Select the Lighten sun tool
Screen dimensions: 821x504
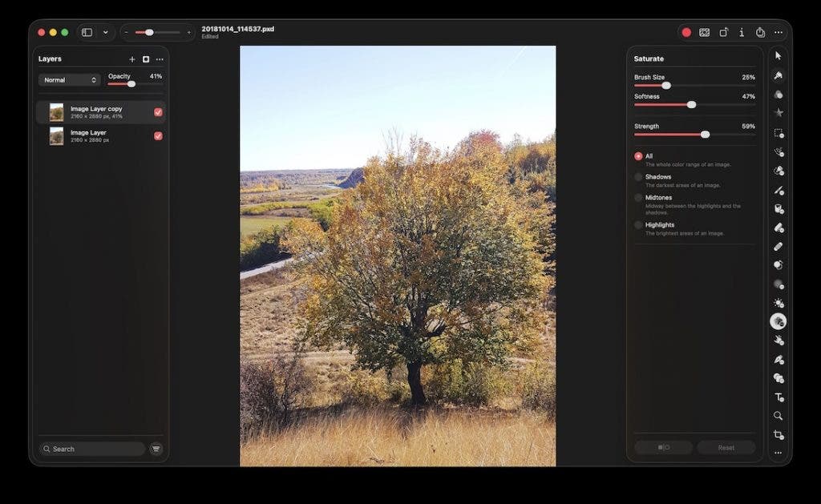click(x=778, y=303)
